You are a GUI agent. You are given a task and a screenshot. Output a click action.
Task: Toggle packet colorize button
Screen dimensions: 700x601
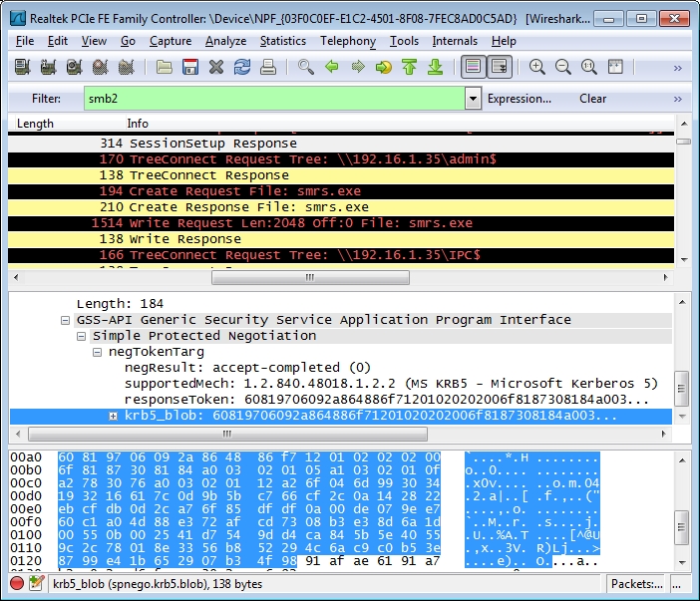click(474, 67)
